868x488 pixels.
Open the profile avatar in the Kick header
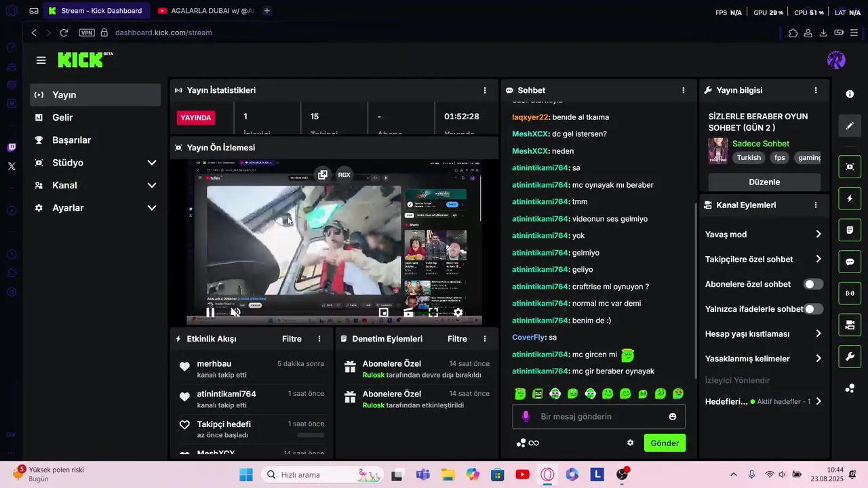[836, 60]
